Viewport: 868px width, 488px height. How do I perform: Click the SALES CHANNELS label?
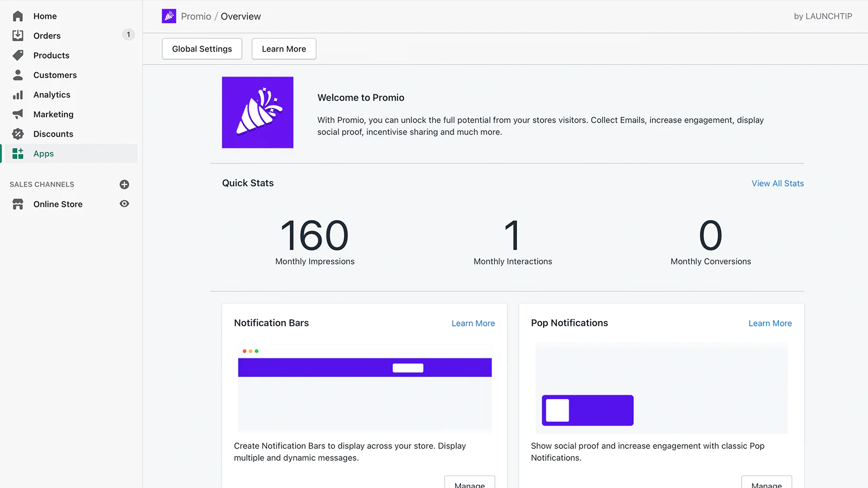42,184
